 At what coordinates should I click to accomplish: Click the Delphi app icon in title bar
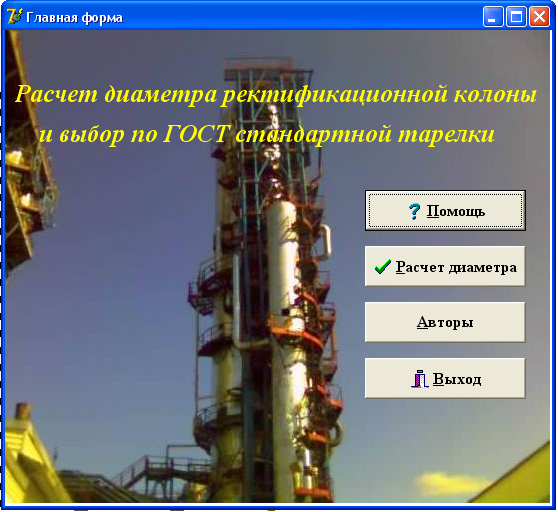(15, 16)
